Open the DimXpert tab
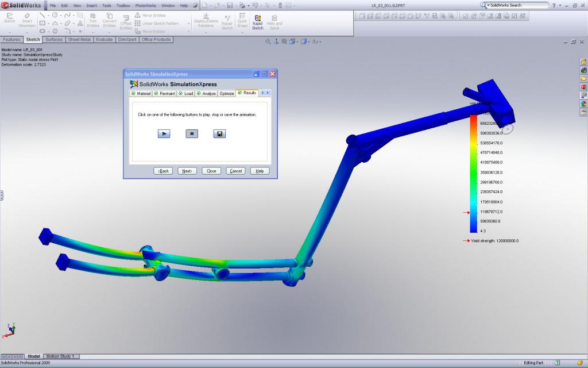Image resolution: width=588 pixels, height=368 pixels. click(x=127, y=40)
